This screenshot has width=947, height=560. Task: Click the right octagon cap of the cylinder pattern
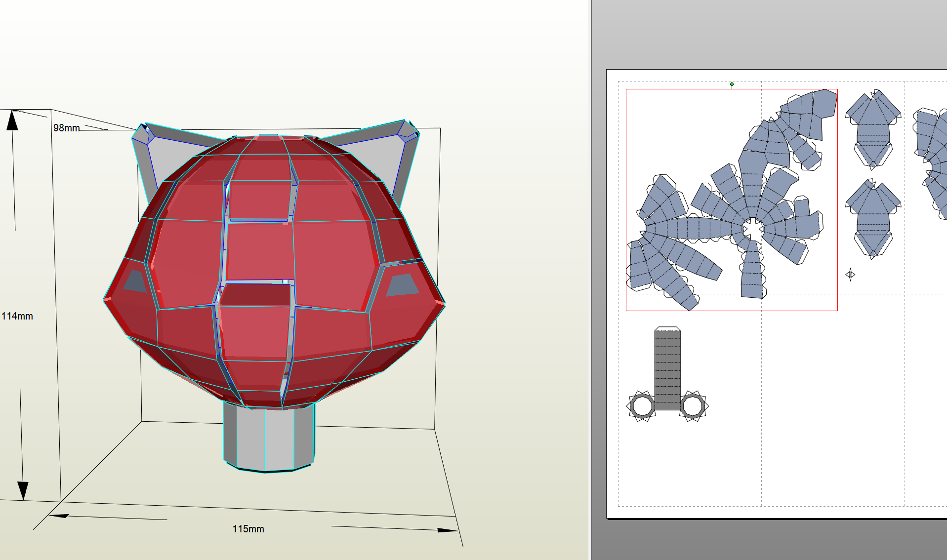coord(693,406)
